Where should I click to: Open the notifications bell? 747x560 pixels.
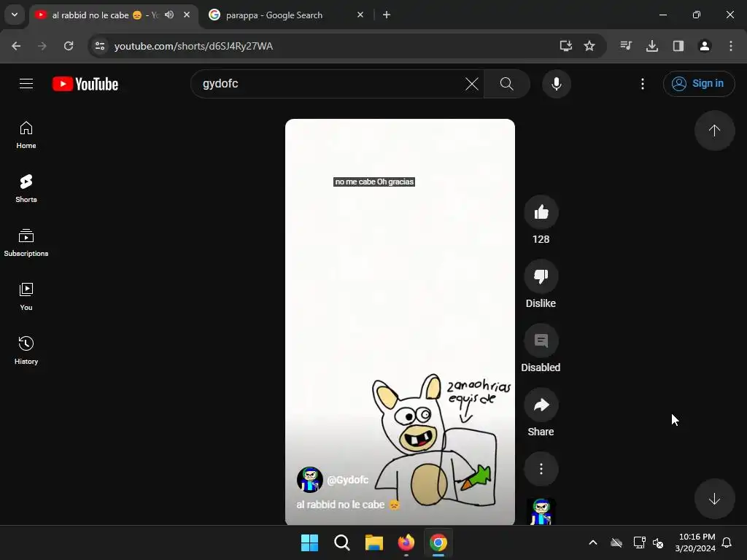(x=727, y=542)
